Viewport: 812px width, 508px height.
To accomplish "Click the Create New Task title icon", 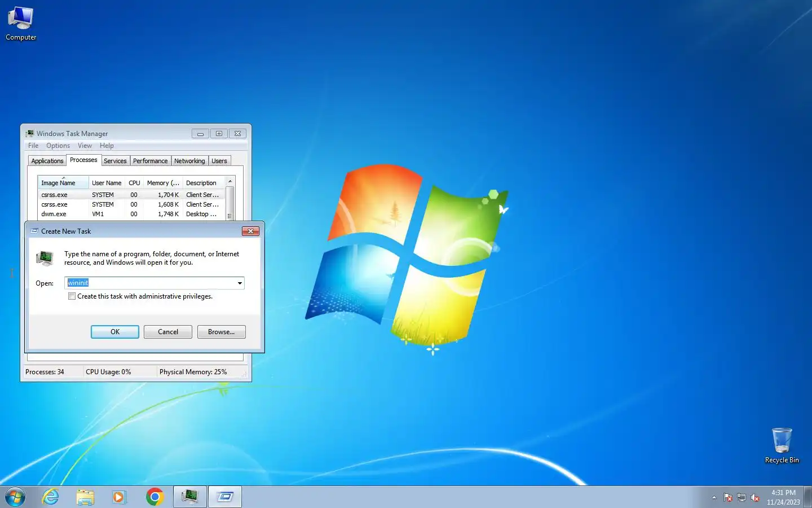I will click(34, 231).
